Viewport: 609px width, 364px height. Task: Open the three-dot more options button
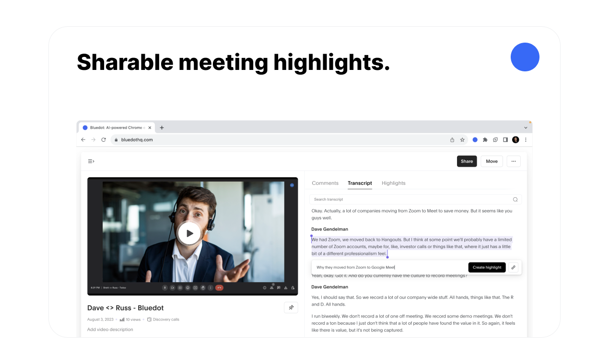(x=514, y=161)
